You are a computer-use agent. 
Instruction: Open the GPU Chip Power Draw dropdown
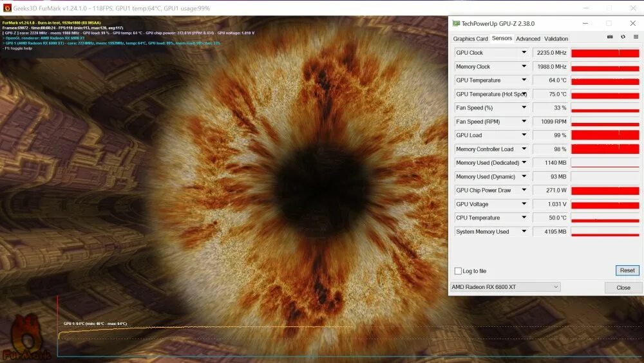tap(524, 190)
